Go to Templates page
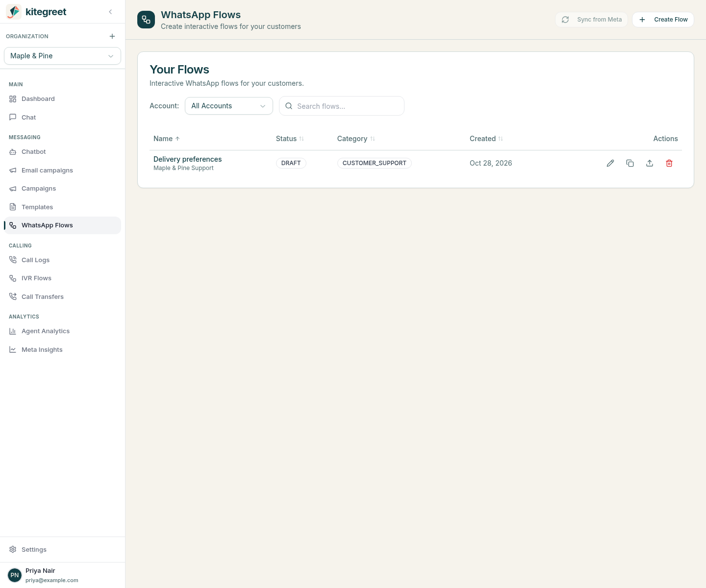 62,207
